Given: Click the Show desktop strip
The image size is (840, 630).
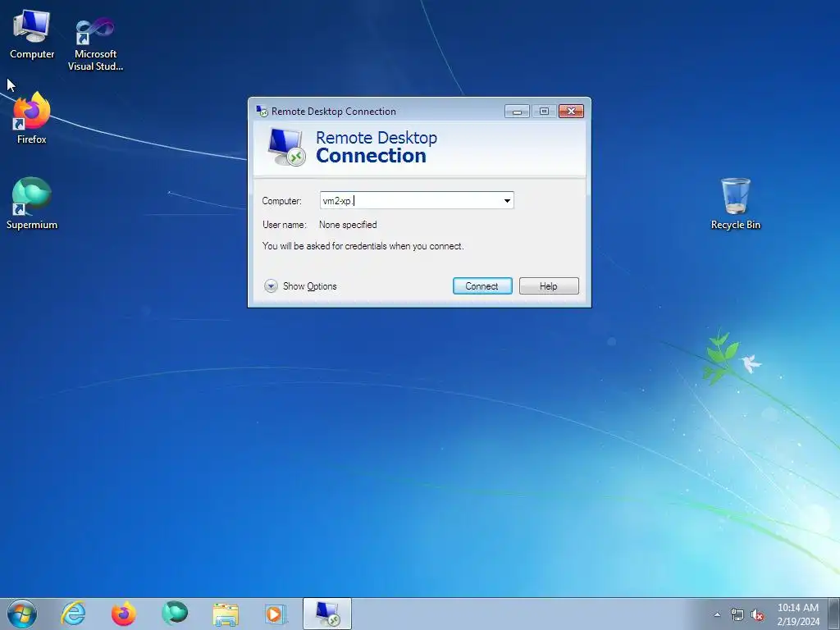Looking at the screenshot, I should point(834,614).
